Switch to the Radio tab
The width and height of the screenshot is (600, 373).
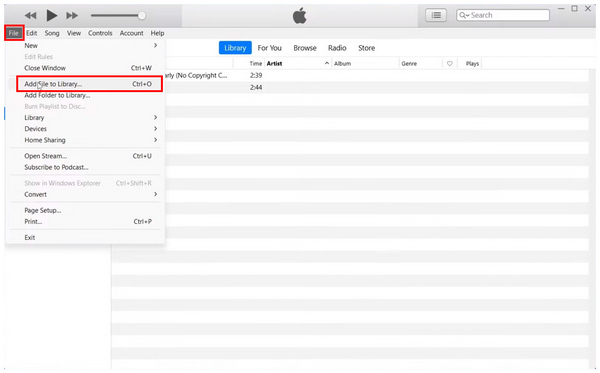point(337,48)
